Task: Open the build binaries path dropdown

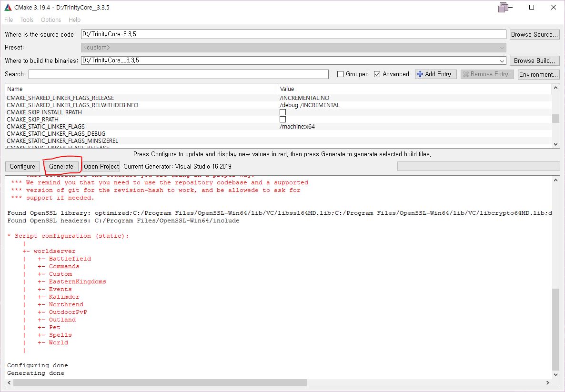Action: pos(502,61)
